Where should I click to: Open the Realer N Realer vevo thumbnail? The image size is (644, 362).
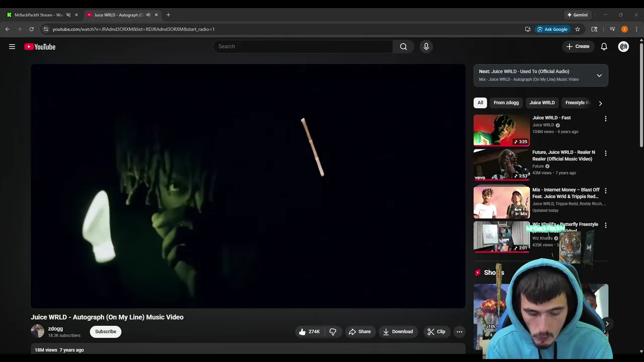tap(502, 164)
